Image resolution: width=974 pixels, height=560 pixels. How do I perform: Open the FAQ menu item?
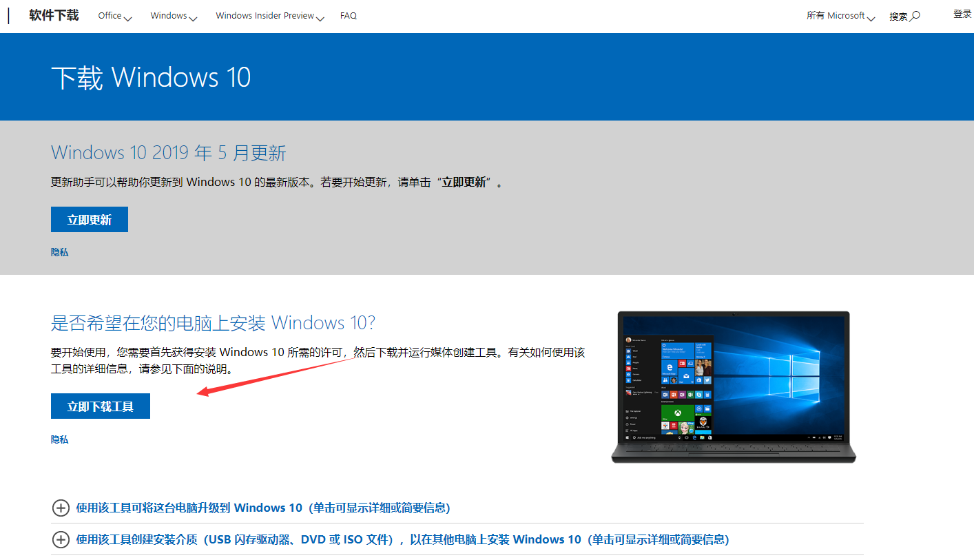[x=348, y=14]
